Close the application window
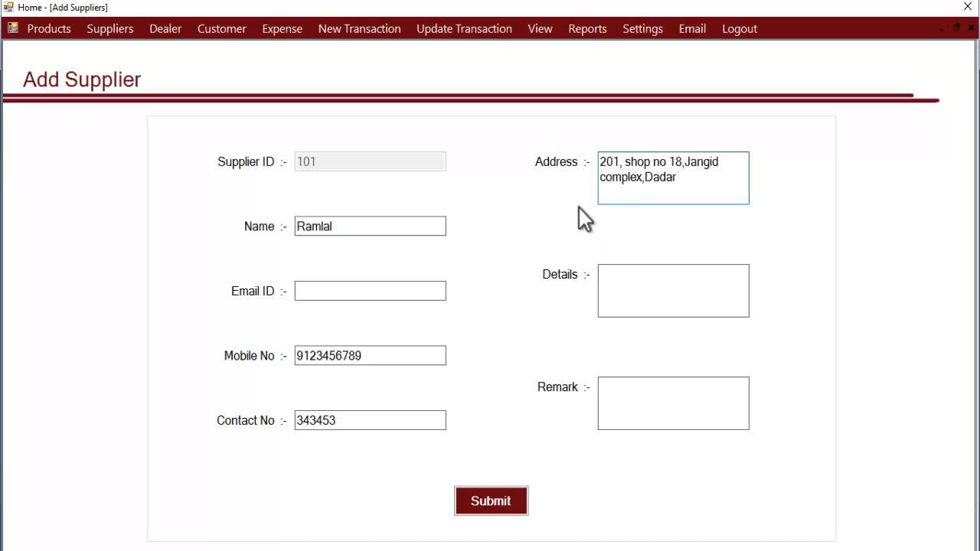This screenshot has width=980, height=551. [968, 7]
